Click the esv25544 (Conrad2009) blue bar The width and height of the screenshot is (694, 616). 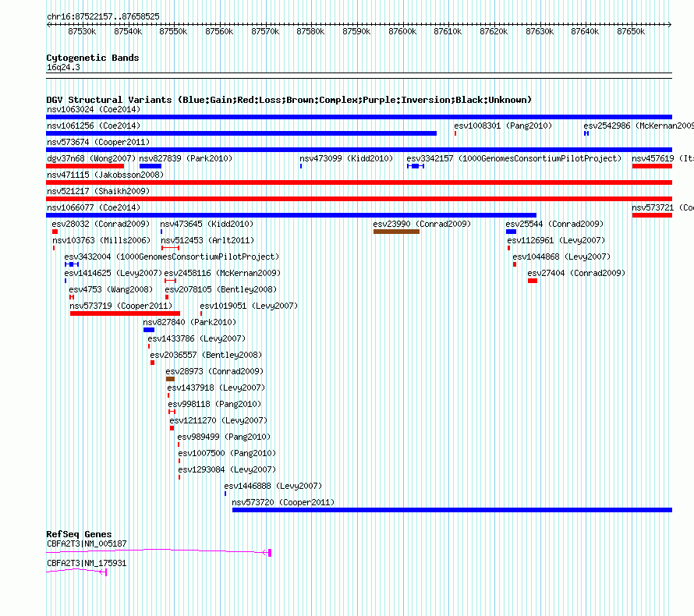point(511,232)
